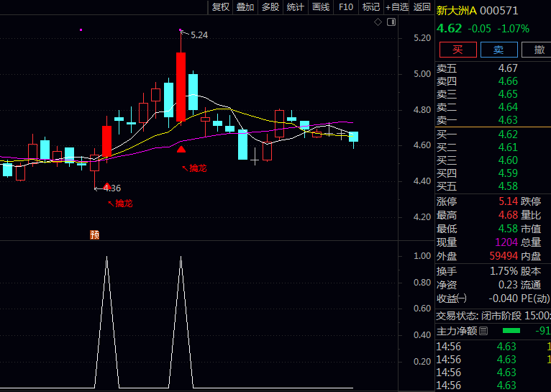
Task: Add stock with +自选 button
Action: pos(396,7)
